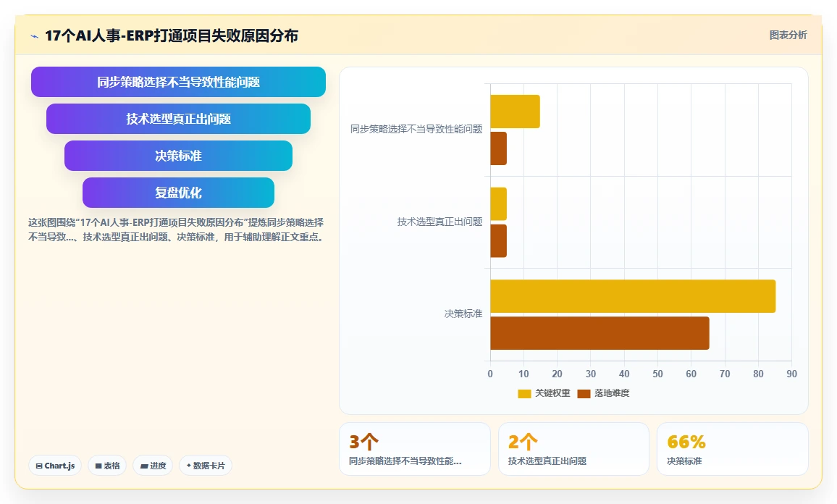837x504 pixels.
Task: Click 关键权重 bar for 同步策略选择不当
Action: (x=515, y=112)
